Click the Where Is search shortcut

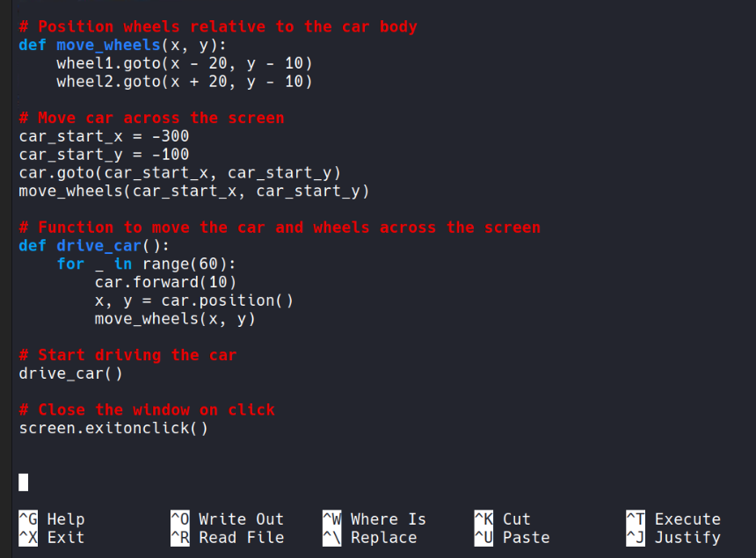[374, 519]
